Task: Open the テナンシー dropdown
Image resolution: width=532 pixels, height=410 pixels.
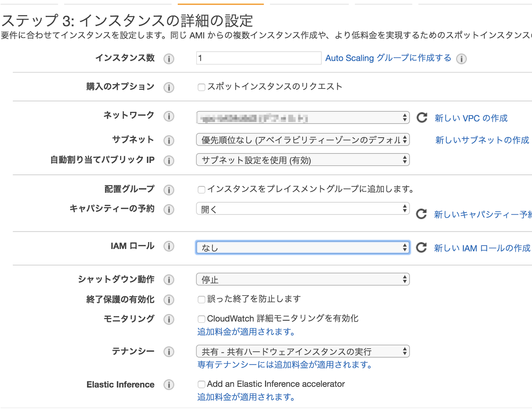Action: point(303,351)
